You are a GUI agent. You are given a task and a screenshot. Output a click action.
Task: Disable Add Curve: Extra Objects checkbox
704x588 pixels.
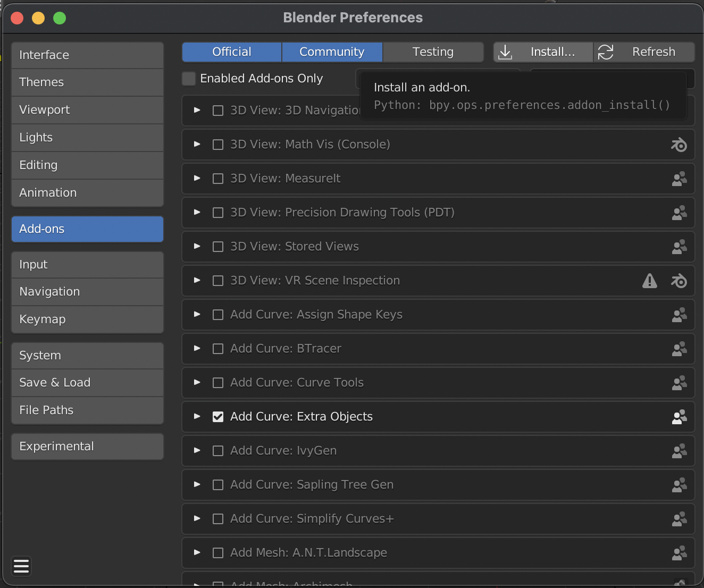point(218,417)
